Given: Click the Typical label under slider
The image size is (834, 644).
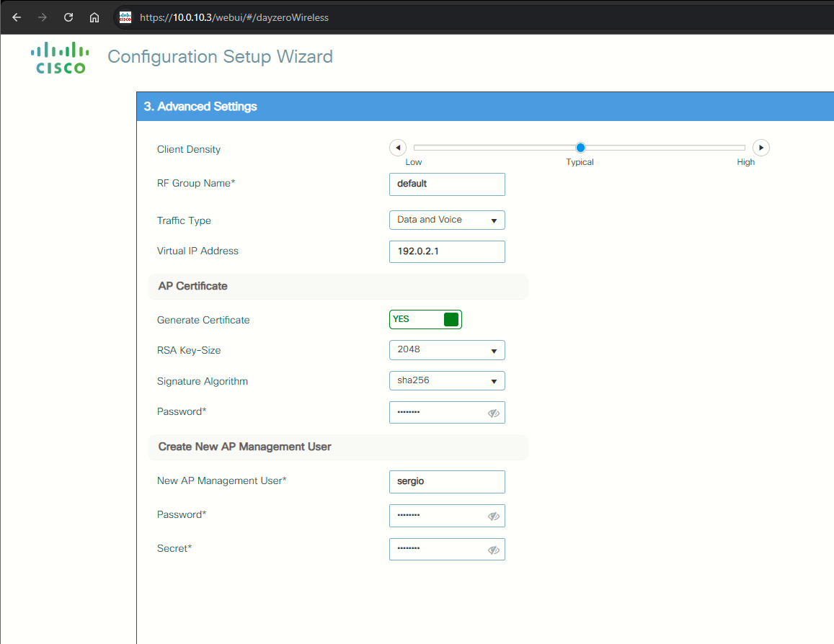Looking at the screenshot, I should point(580,162).
